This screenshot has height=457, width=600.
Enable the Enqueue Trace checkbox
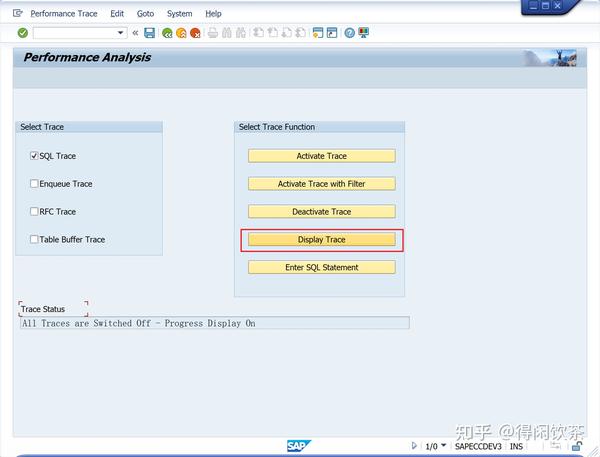(34, 184)
